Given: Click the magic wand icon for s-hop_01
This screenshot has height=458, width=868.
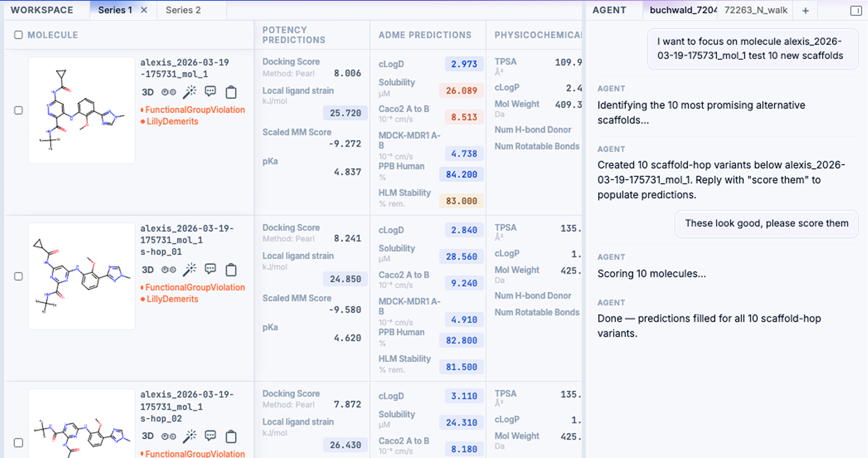Looking at the screenshot, I should point(190,269).
